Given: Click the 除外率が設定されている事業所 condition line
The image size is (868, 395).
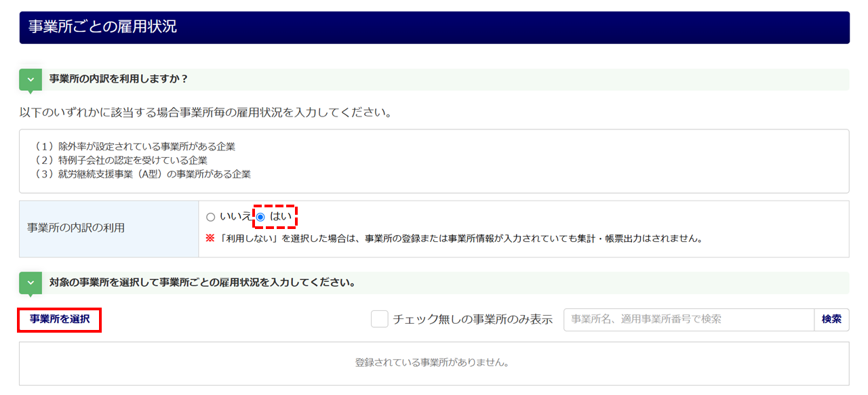Looking at the screenshot, I should pyautogui.click(x=134, y=146).
